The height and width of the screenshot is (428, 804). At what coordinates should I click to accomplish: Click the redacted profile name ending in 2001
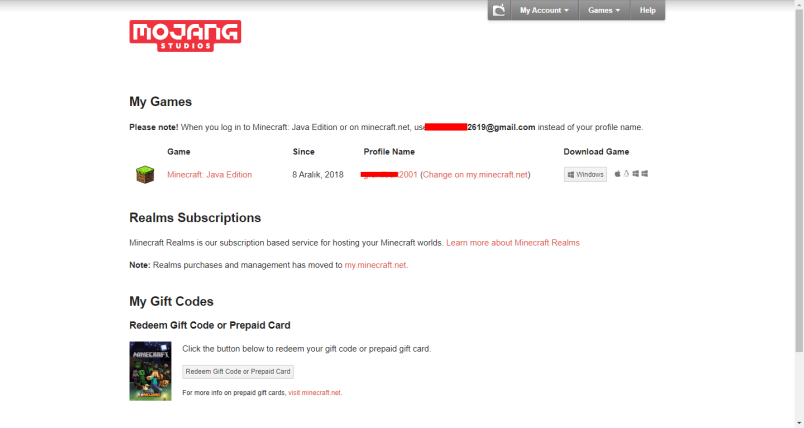tap(389, 175)
